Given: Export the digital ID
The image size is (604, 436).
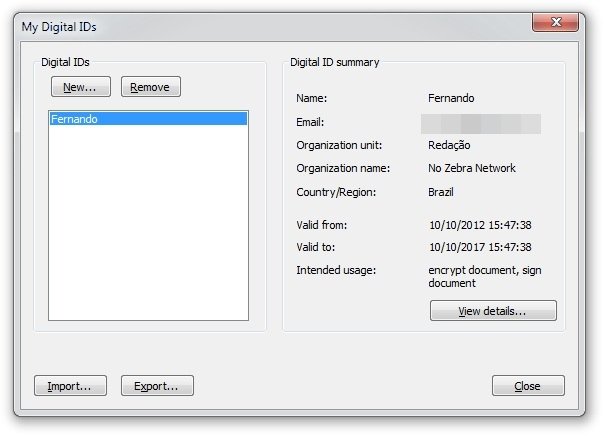Looking at the screenshot, I should (x=157, y=386).
